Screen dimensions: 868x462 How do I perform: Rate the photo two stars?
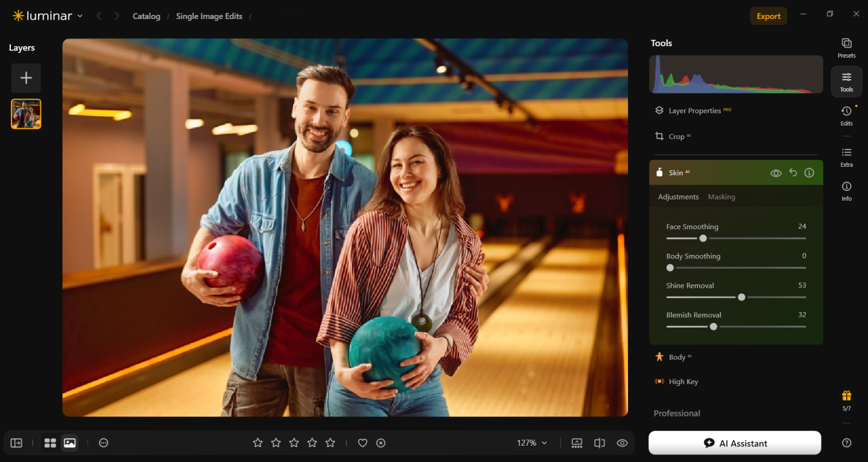tap(276, 443)
